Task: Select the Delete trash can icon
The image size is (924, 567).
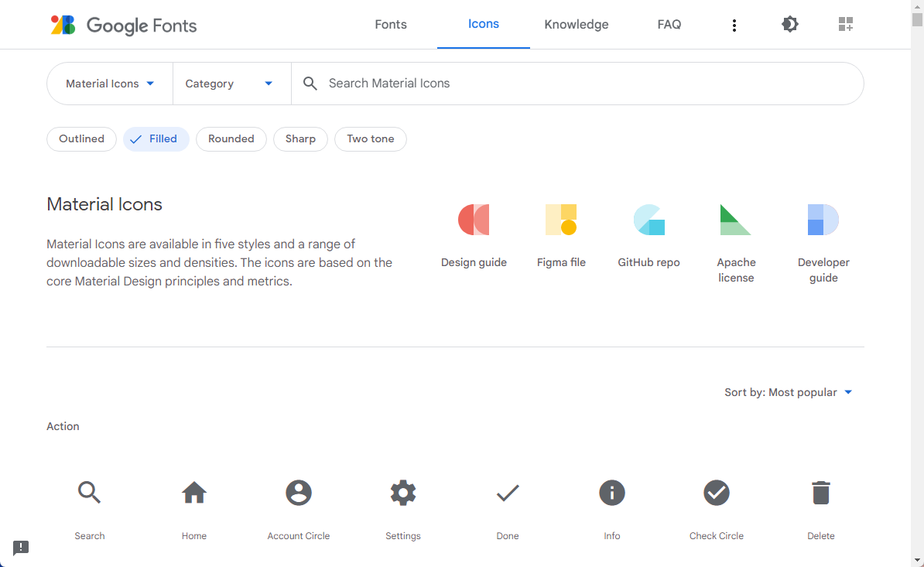Action: [x=821, y=492]
